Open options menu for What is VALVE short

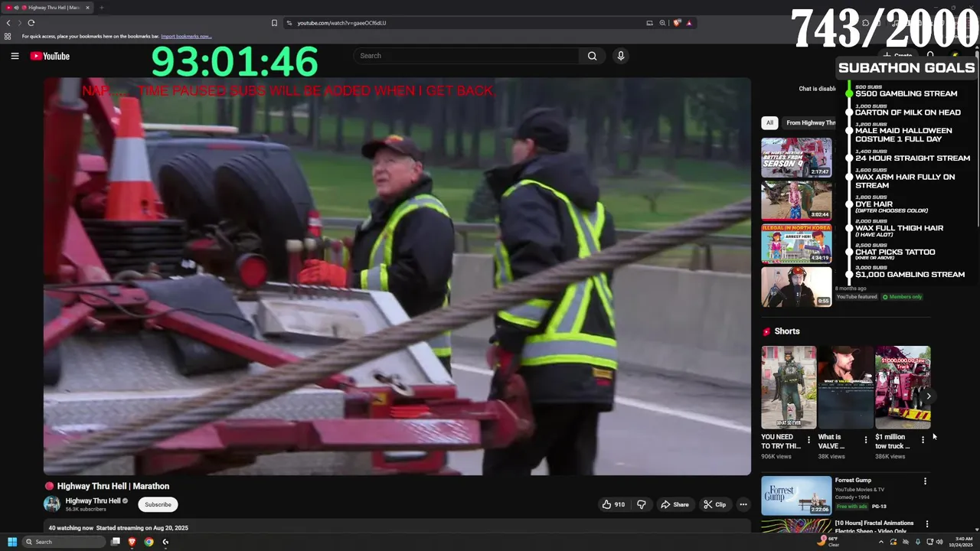pos(866,440)
